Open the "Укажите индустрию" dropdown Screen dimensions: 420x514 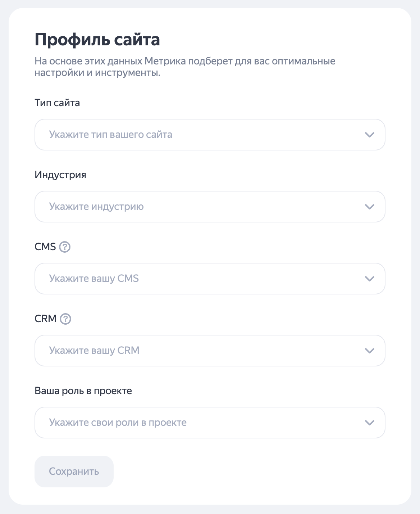click(x=201, y=207)
